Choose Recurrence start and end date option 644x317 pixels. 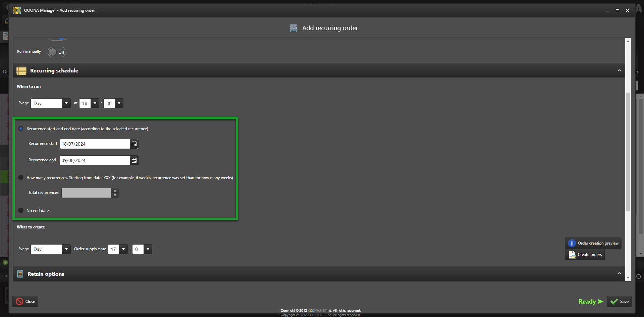coord(21,128)
